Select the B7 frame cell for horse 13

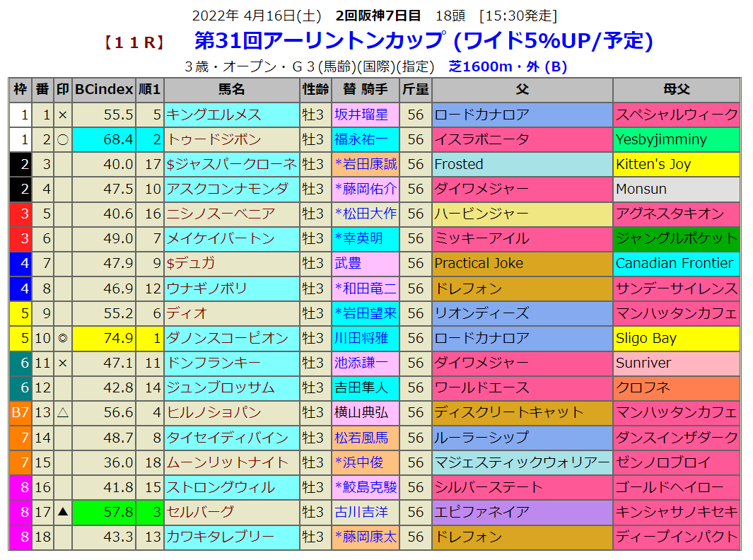tap(21, 412)
